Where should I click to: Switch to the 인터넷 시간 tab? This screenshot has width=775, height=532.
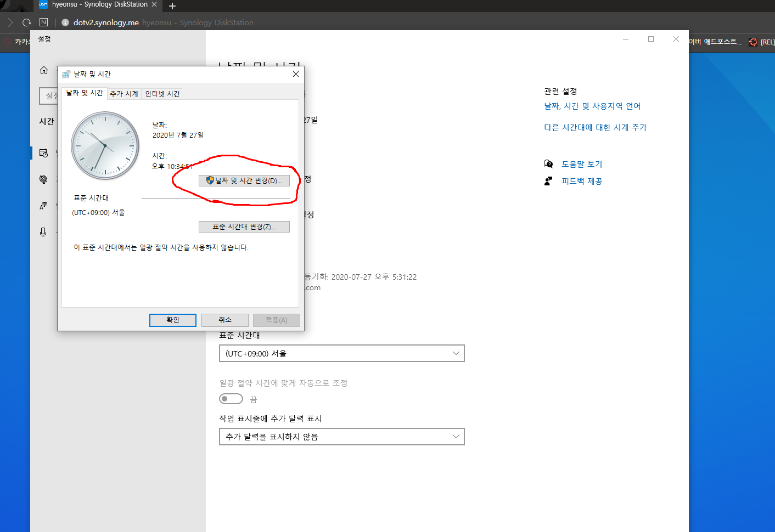[x=162, y=94]
